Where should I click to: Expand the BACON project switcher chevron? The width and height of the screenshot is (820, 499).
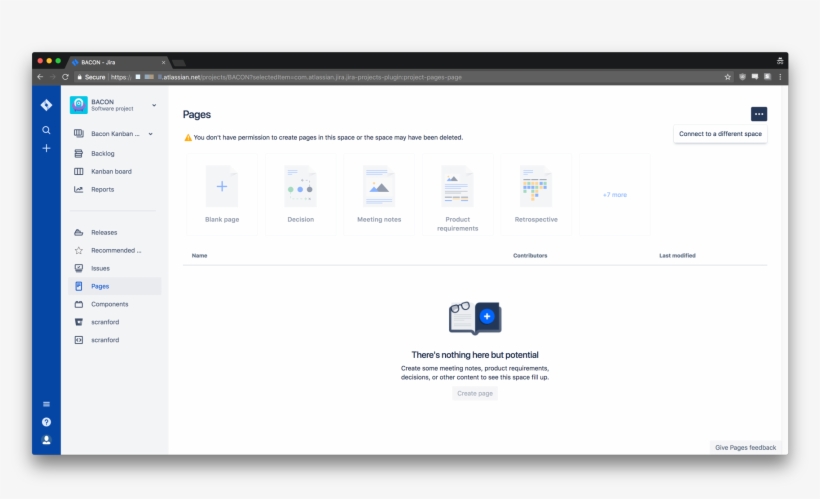click(x=154, y=105)
